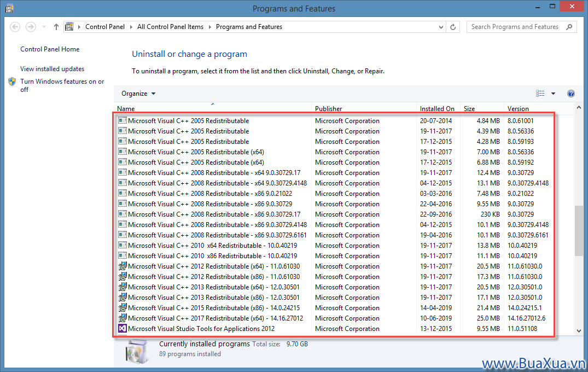Click version cell 14.16.27012.6
The image size is (588, 372).
(527, 318)
